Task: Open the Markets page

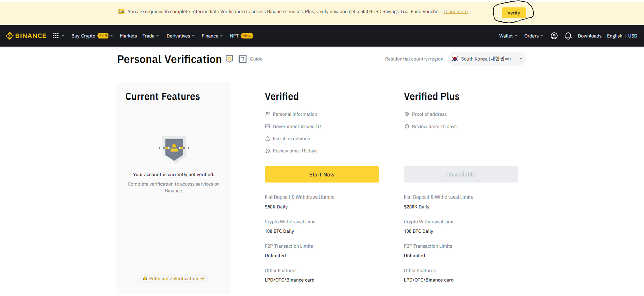Action: (128, 36)
